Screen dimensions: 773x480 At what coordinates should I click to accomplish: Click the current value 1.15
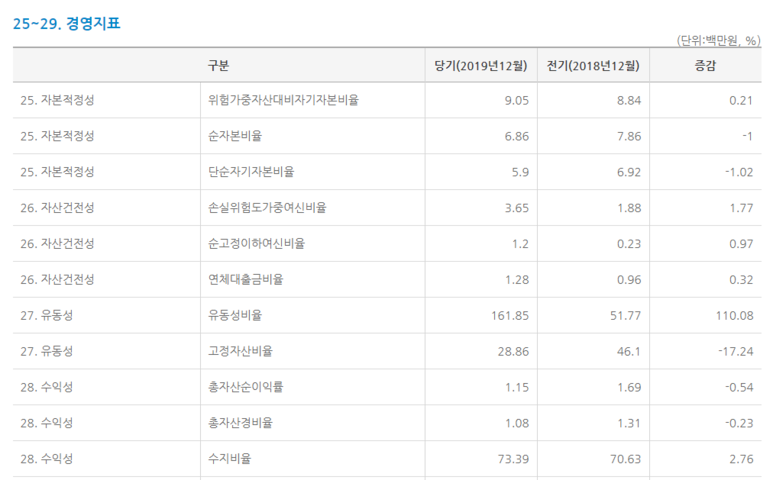(517, 387)
